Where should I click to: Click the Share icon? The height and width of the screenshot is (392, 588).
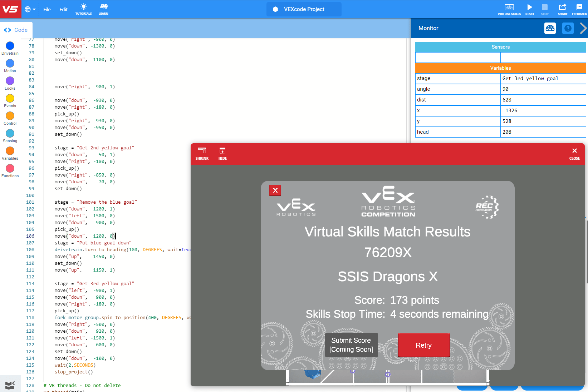pos(563,9)
